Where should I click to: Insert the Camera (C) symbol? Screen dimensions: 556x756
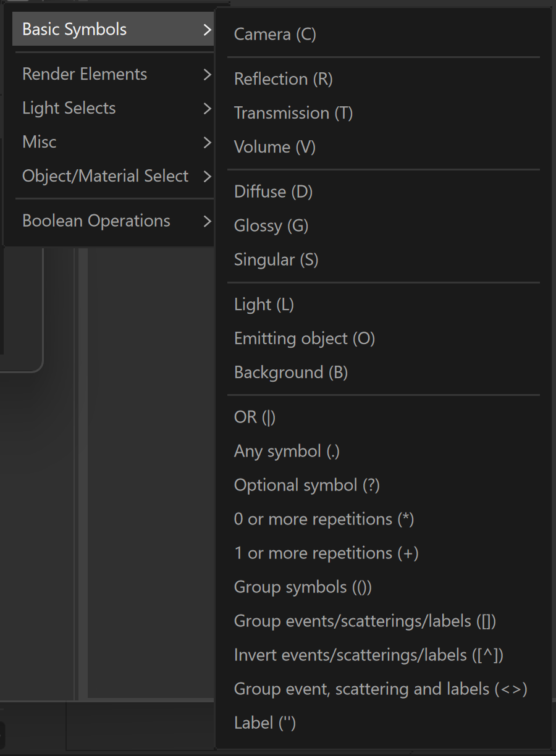(384, 34)
